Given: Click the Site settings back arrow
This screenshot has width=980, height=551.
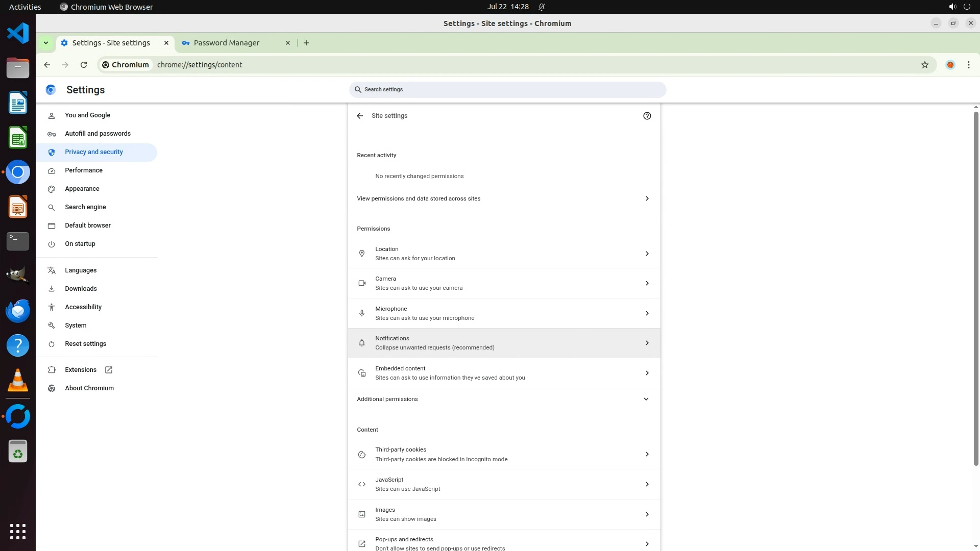Looking at the screenshot, I should tap(360, 116).
